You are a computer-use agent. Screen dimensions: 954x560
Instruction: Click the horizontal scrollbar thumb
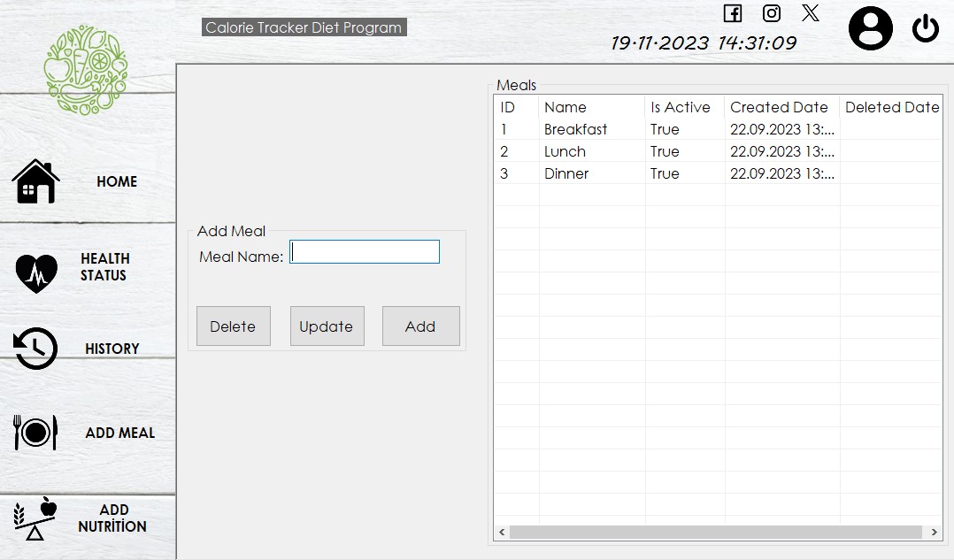pos(715,532)
